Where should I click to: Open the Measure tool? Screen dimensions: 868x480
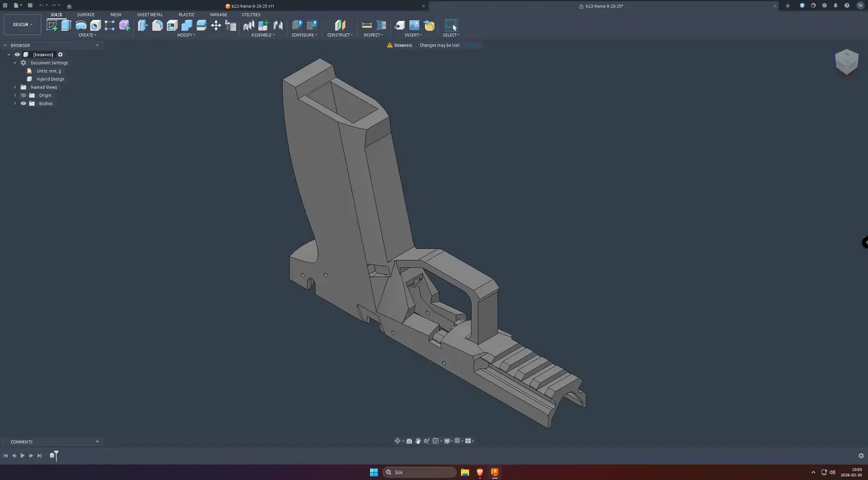pos(367,25)
